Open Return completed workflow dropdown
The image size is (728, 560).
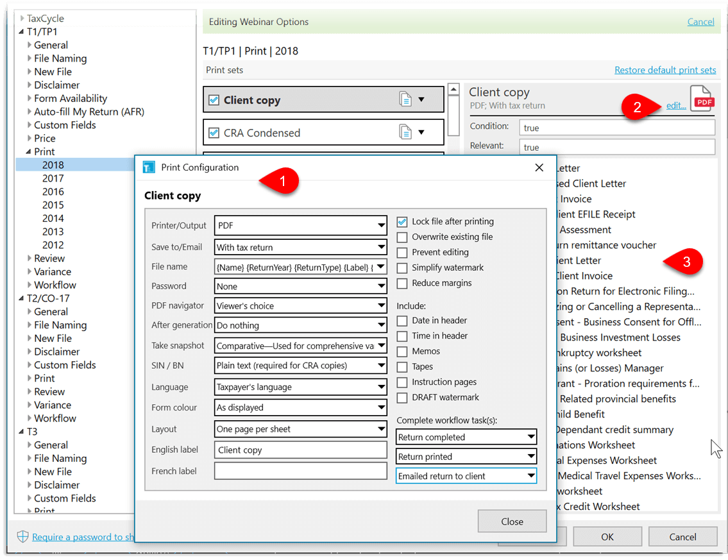coord(466,437)
